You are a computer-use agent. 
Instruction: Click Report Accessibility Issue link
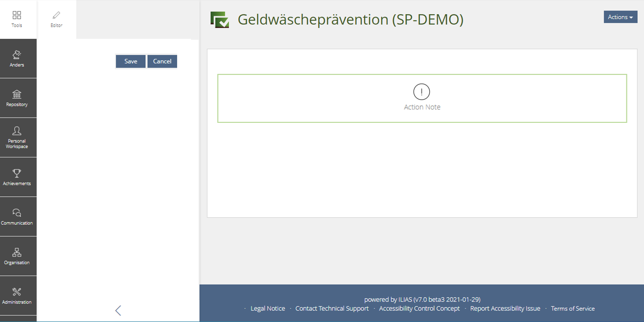505,308
